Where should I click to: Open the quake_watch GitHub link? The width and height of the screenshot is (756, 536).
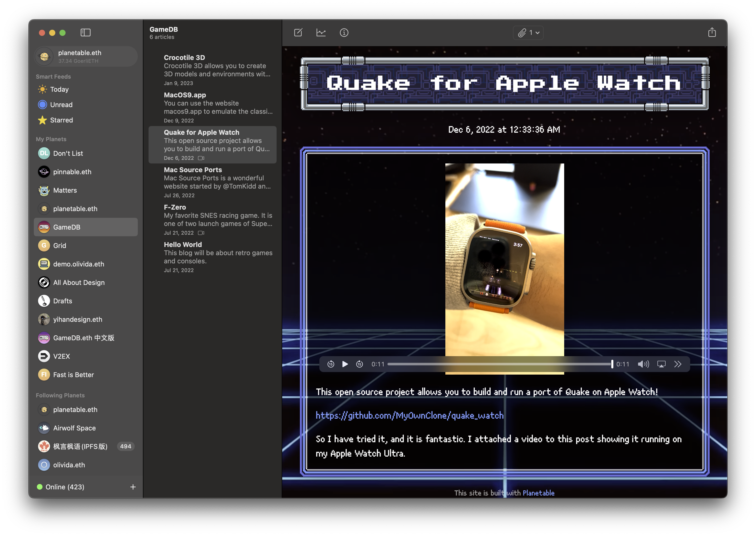pyautogui.click(x=410, y=415)
